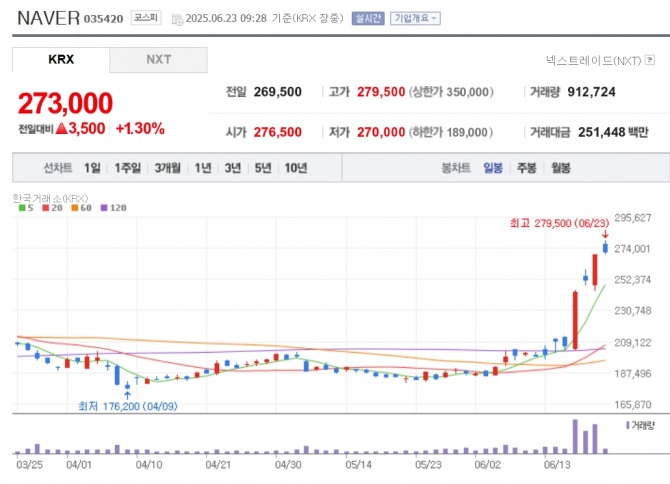Click the upper limit text 상한가 350,000
The image size is (670, 484).
coord(451,92)
